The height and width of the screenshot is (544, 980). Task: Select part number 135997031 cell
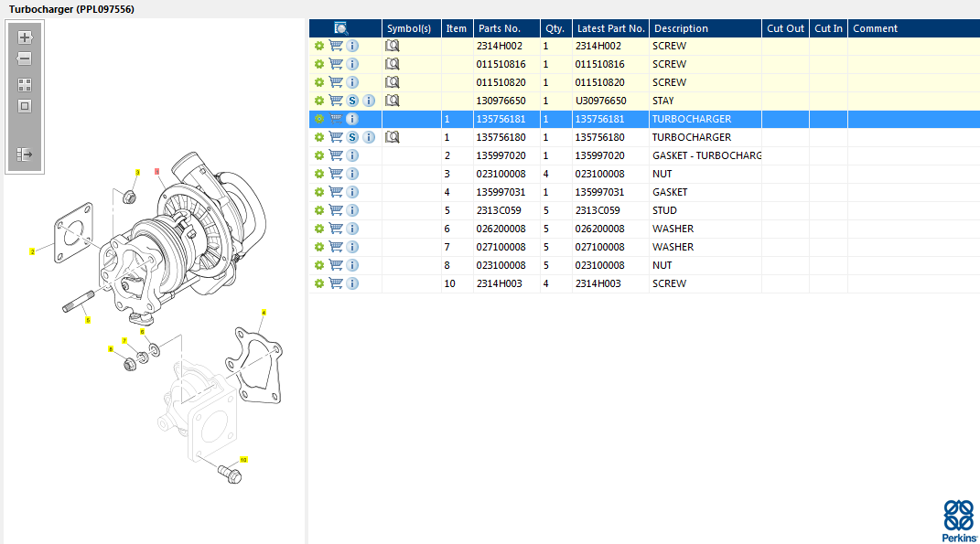[506, 192]
